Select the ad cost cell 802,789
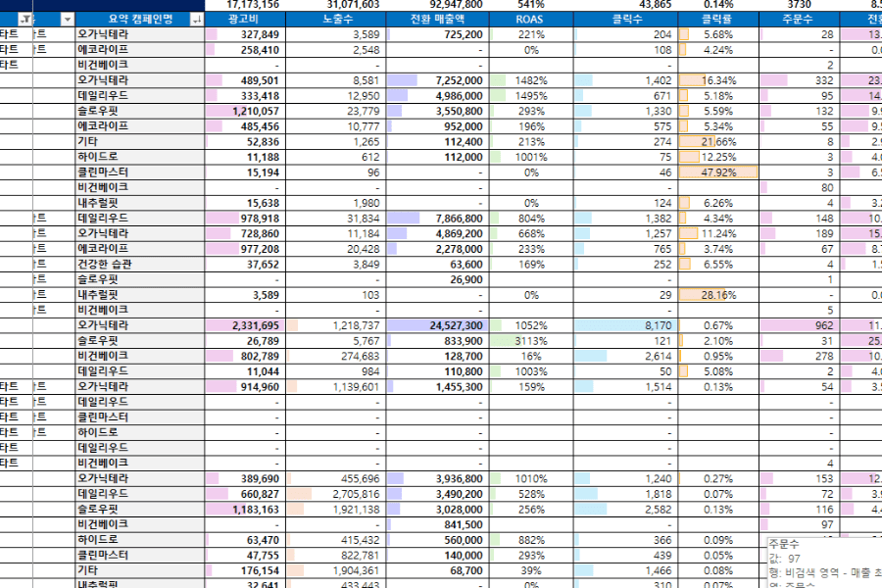Screen dimensions: 882x588 [245, 356]
